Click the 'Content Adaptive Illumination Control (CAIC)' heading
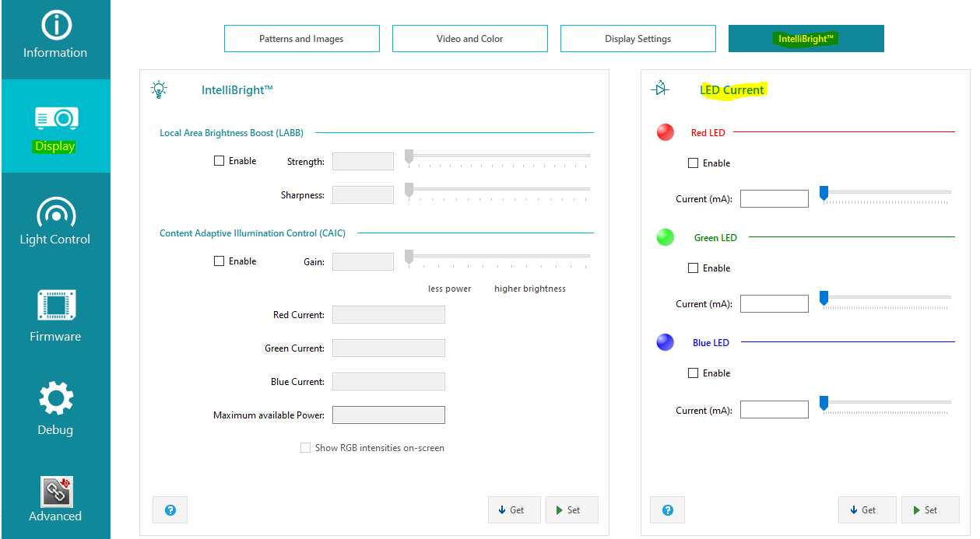 click(253, 233)
